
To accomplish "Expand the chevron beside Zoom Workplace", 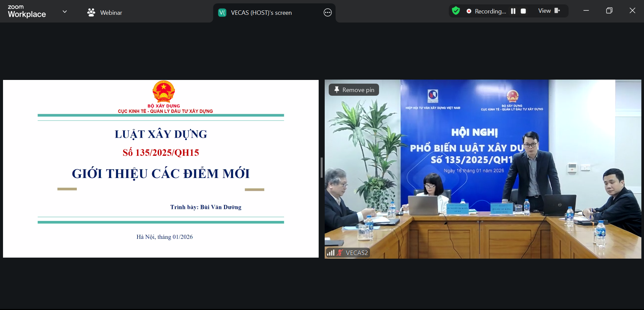I will pos(65,12).
